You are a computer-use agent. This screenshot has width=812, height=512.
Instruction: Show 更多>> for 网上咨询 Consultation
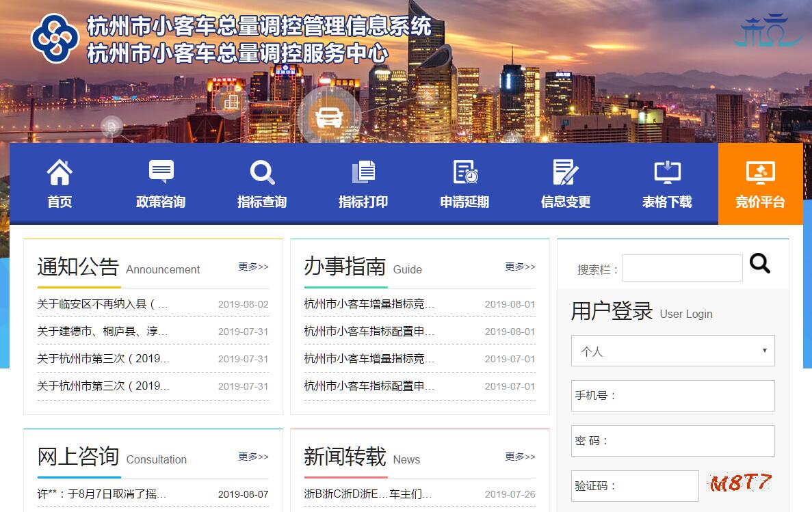(253, 457)
